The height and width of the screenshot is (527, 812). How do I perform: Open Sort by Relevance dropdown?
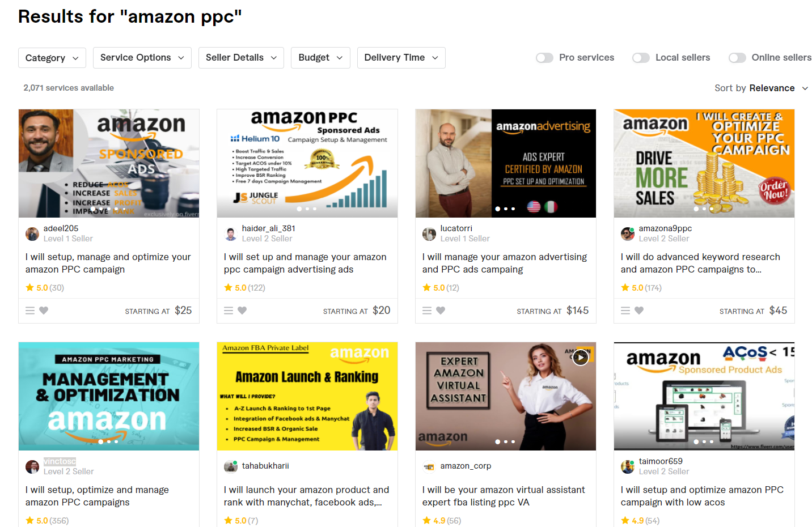(762, 88)
